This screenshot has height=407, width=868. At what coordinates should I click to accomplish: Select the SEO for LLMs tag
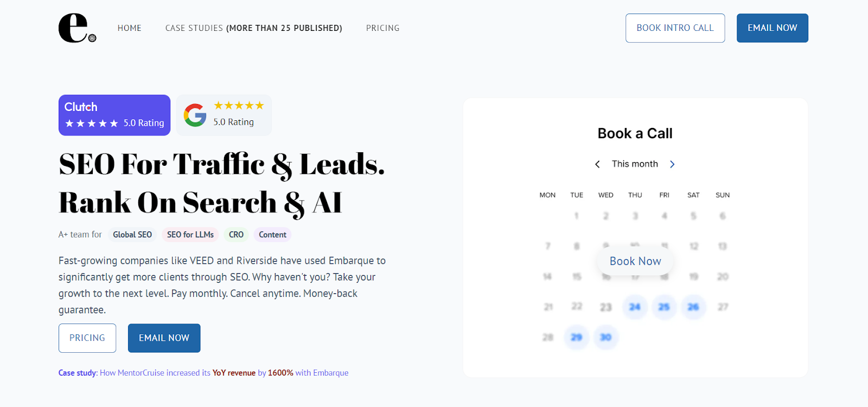[190, 235]
